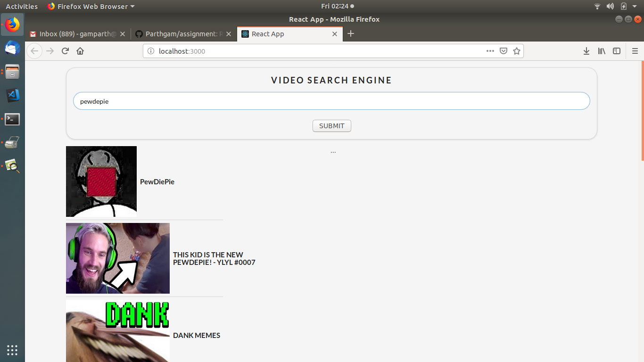Save the page to Pocket
This screenshot has height=362, width=644.
click(x=504, y=51)
